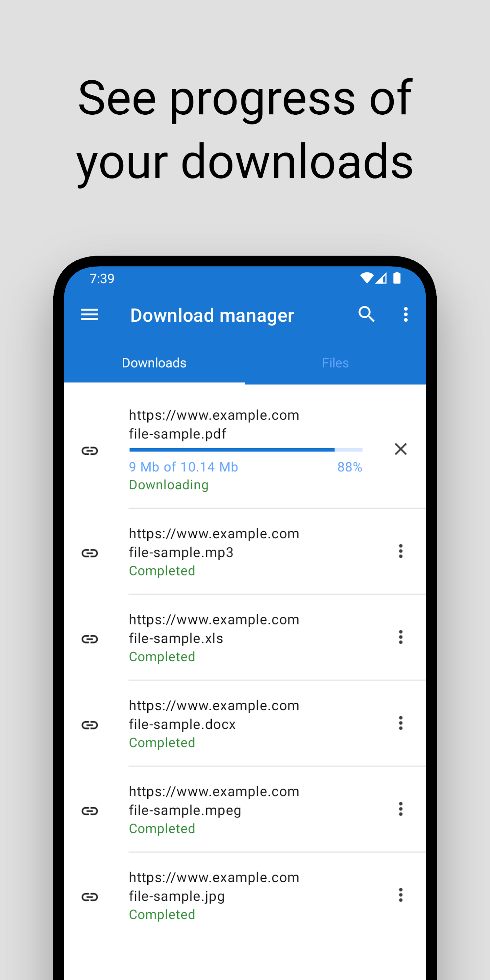Tap the search magnifier icon
This screenshot has width=490, height=980.
tap(367, 315)
